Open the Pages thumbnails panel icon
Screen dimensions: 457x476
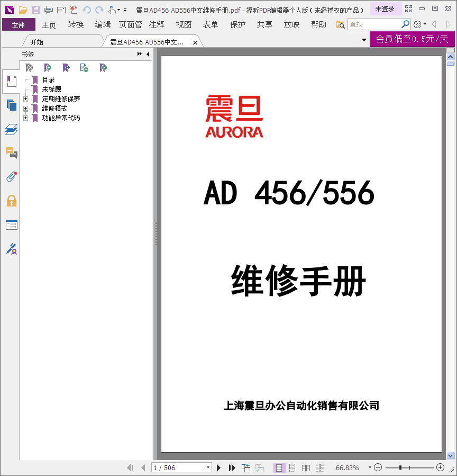coord(12,105)
